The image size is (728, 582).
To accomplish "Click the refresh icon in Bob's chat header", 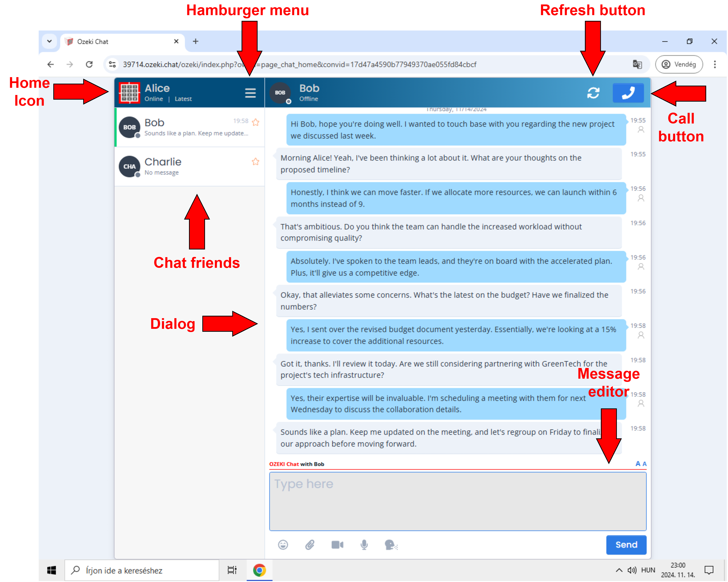I will tap(593, 93).
